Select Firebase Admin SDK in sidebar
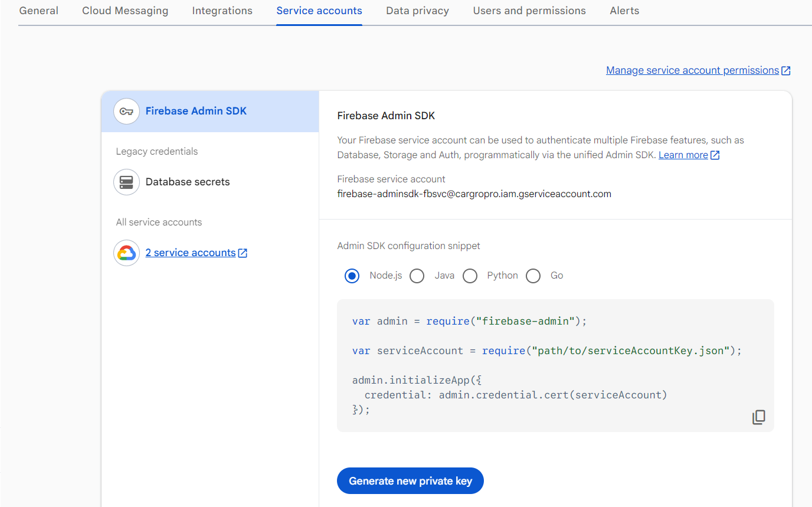 pyautogui.click(x=210, y=111)
